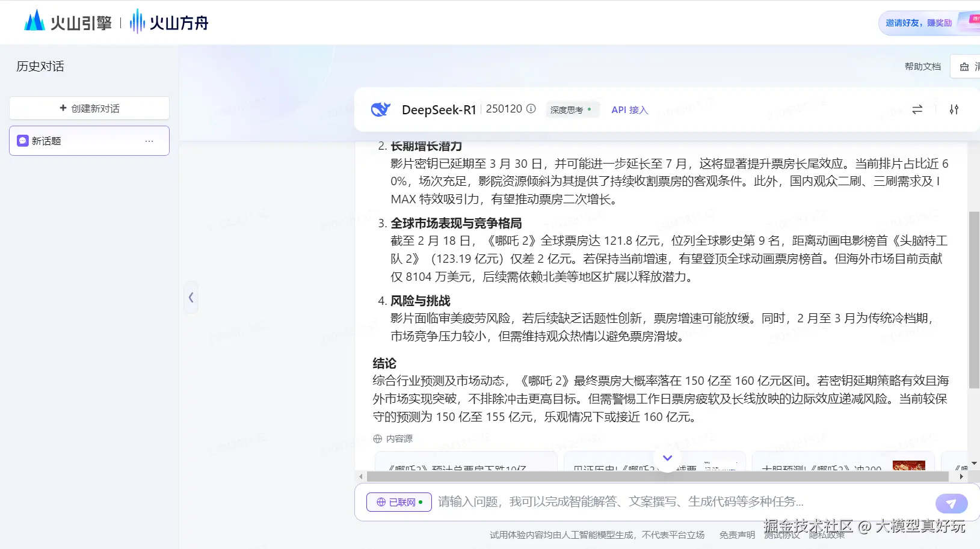Click the 内容源 globe label

point(393,438)
